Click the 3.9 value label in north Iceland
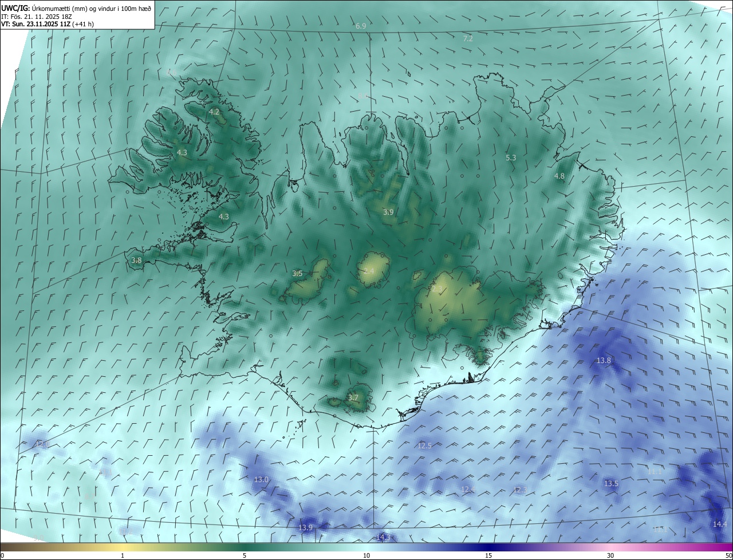Screen dimensions: 733x560 point(388,212)
